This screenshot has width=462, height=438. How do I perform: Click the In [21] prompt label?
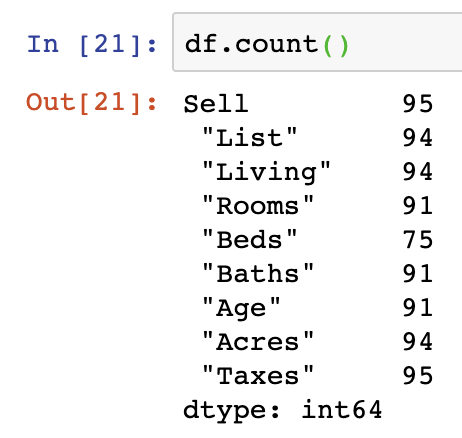(92, 45)
